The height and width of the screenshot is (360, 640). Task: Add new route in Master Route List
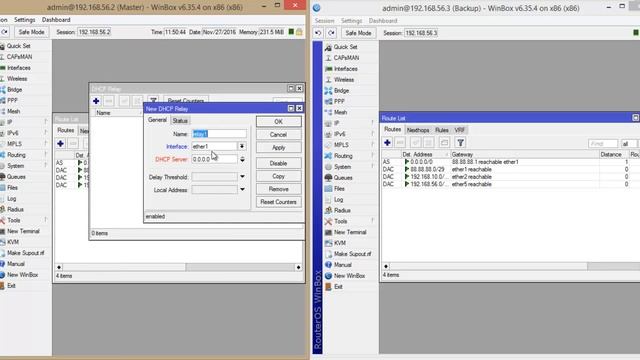[x=60, y=143]
